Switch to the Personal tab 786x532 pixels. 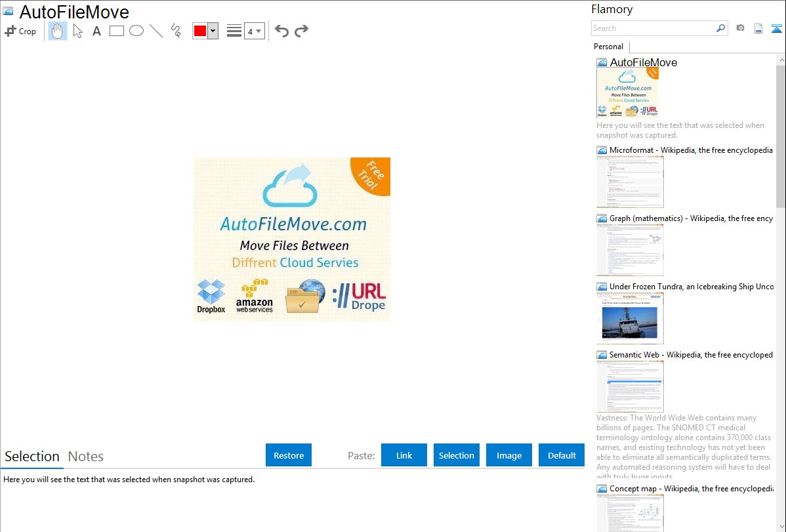click(609, 47)
